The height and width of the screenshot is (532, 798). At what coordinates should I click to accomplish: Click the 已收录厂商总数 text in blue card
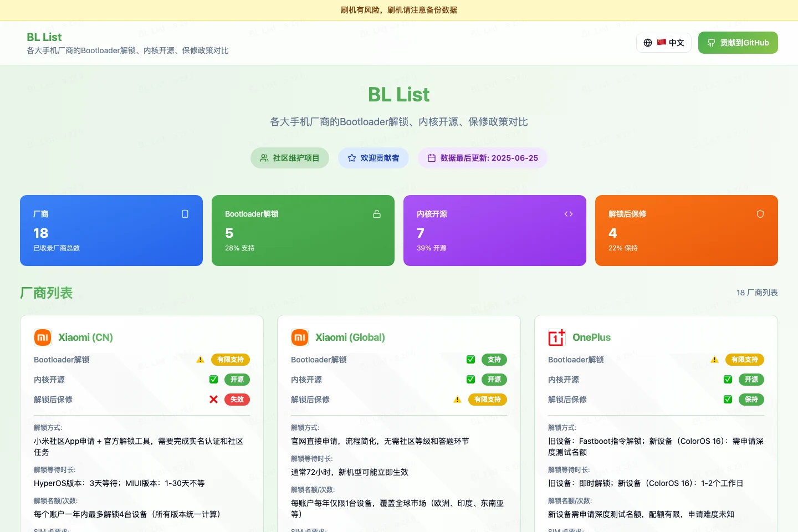pyautogui.click(x=57, y=248)
